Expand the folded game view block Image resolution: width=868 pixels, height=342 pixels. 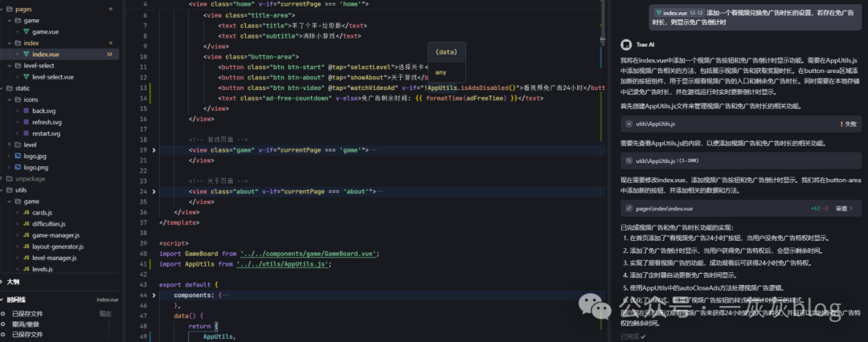154,150
